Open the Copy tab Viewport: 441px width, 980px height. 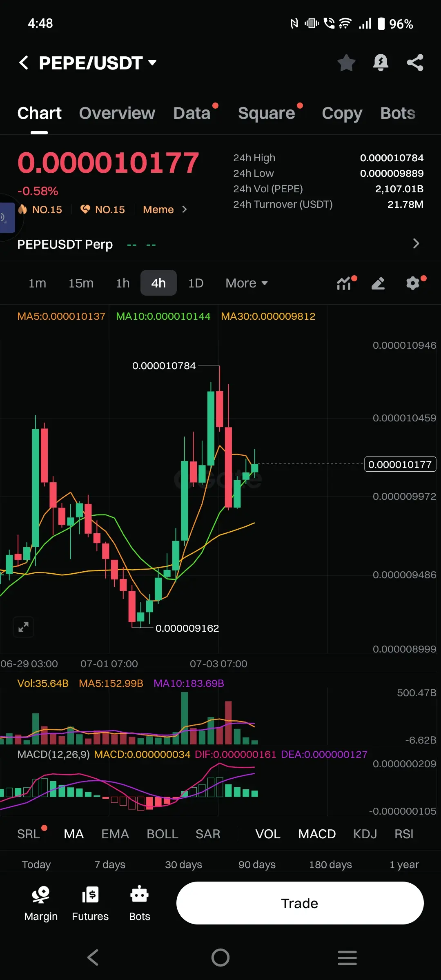tap(342, 114)
